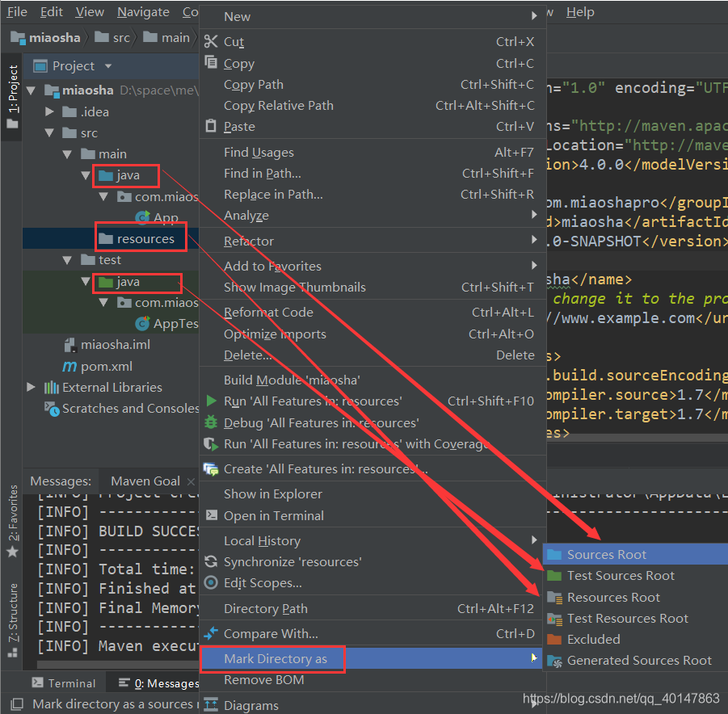
Task: Expand the .idea folder node
Action: (x=49, y=111)
